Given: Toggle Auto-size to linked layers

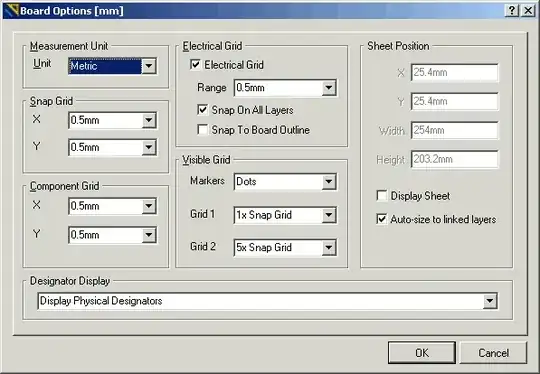Looking at the screenshot, I should [382, 219].
